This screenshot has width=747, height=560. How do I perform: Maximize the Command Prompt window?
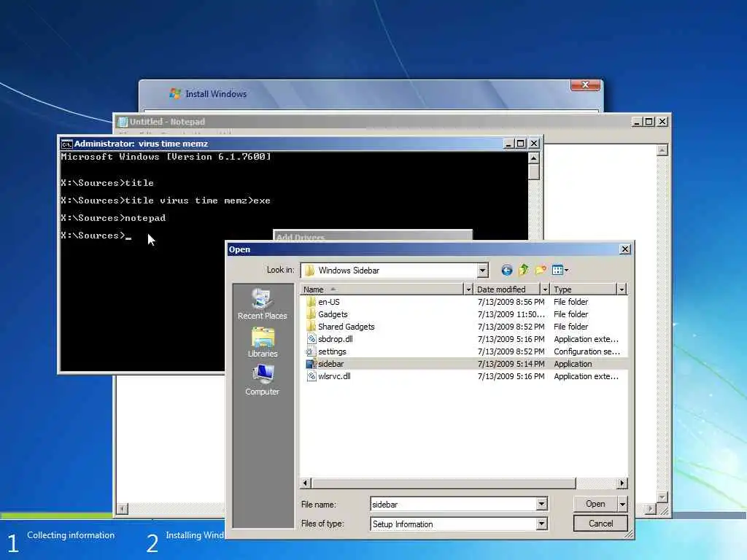pyautogui.click(x=521, y=144)
